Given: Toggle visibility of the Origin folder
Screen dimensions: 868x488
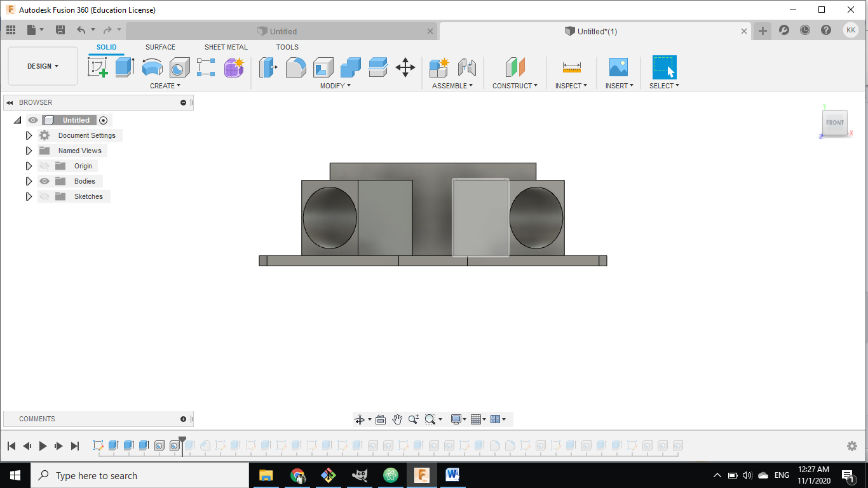Looking at the screenshot, I should pyautogui.click(x=44, y=166).
